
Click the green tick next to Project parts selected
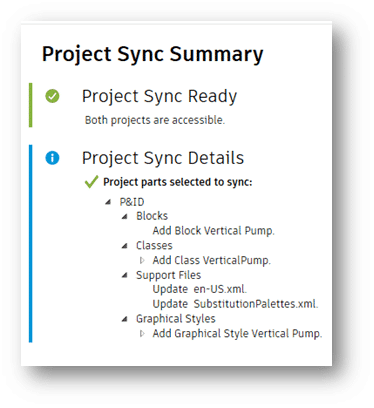click(x=91, y=182)
